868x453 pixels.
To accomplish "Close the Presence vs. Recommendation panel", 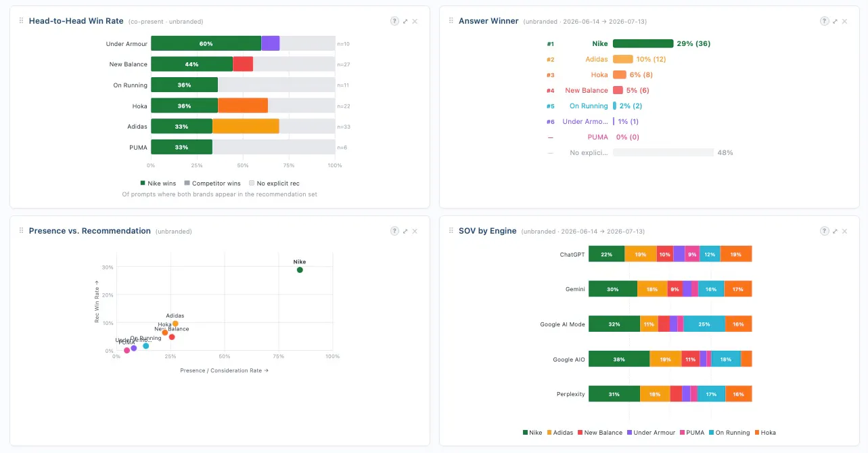I will pyautogui.click(x=415, y=231).
